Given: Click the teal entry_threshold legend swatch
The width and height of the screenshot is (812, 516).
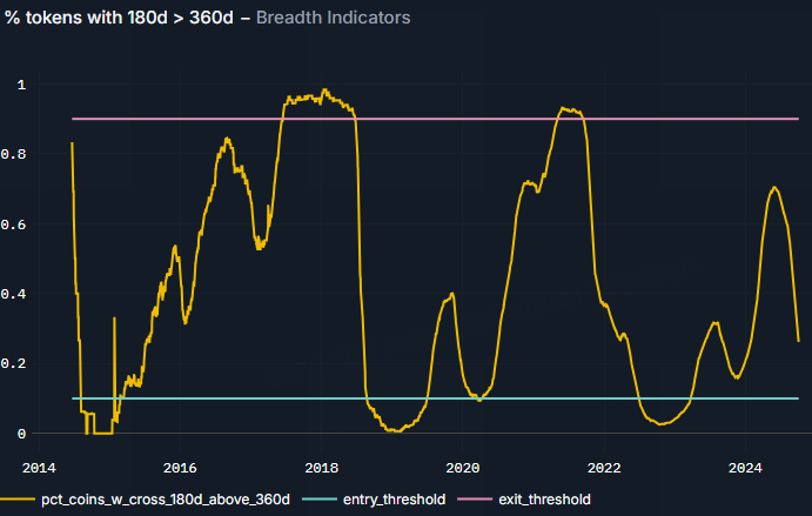Looking at the screenshot, I should click(320, 499).
